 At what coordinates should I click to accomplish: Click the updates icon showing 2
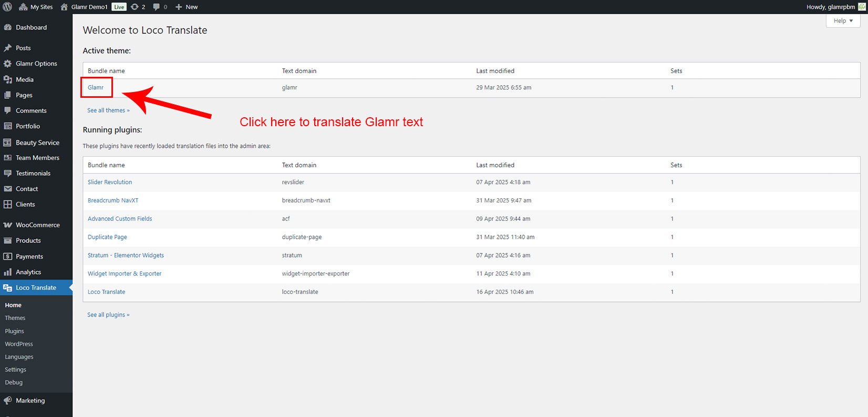tap(135, 7)
